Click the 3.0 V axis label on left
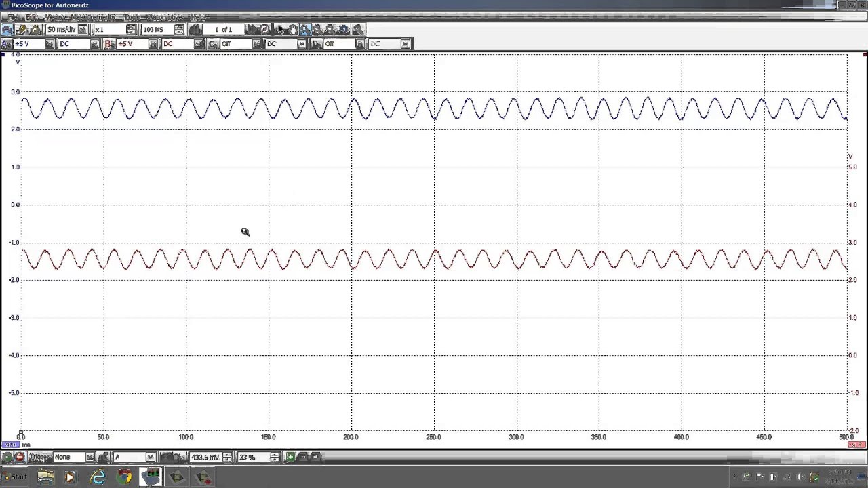 (x=16, y=91)
